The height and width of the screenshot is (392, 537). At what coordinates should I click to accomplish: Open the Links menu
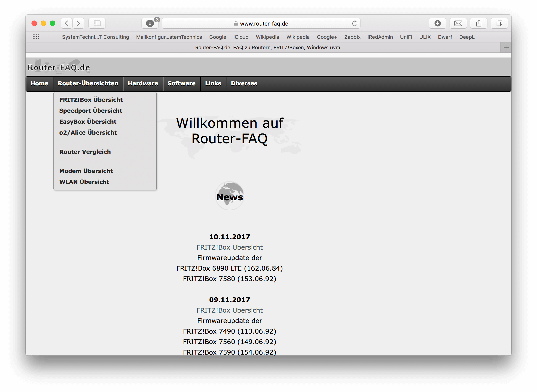(213, 84)
